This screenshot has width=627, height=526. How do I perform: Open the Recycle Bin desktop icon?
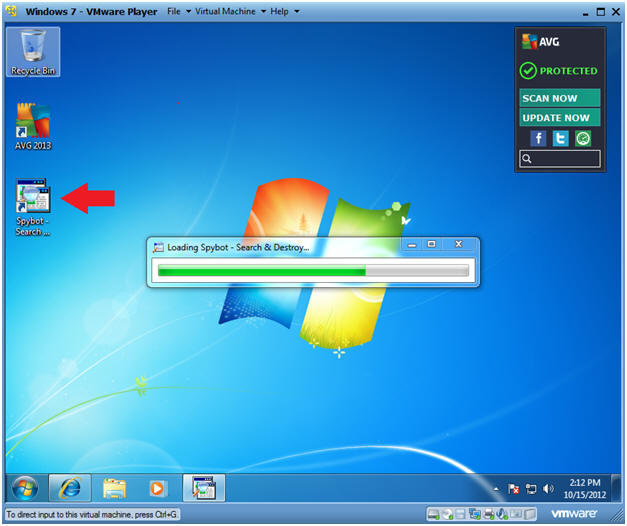[33, 52]
